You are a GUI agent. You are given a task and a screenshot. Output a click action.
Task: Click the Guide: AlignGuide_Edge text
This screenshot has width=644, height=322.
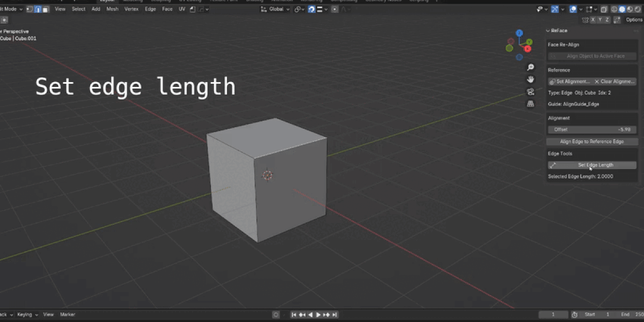(x=573, y=104)
